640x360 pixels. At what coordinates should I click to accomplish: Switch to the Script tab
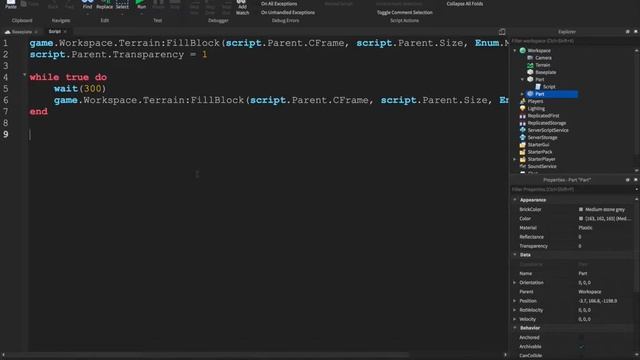(55, 31)
